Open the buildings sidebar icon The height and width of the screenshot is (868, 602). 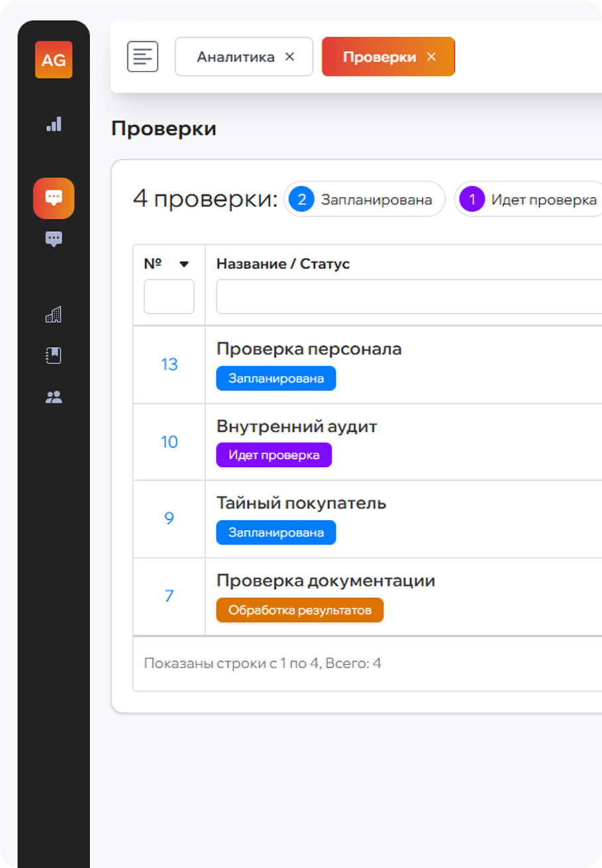54,314
